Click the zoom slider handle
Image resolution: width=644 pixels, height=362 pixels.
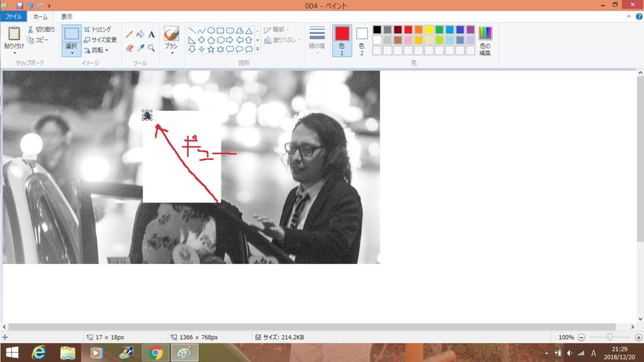pos(610,337)
